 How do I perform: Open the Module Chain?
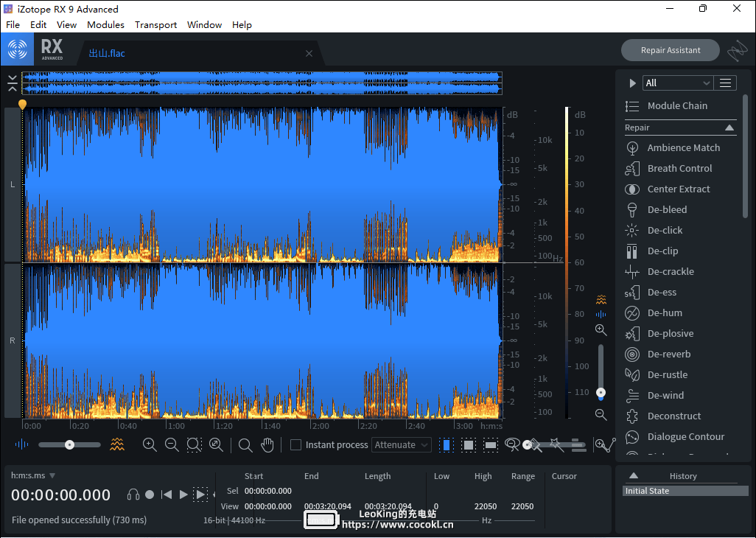pos(666,106)
